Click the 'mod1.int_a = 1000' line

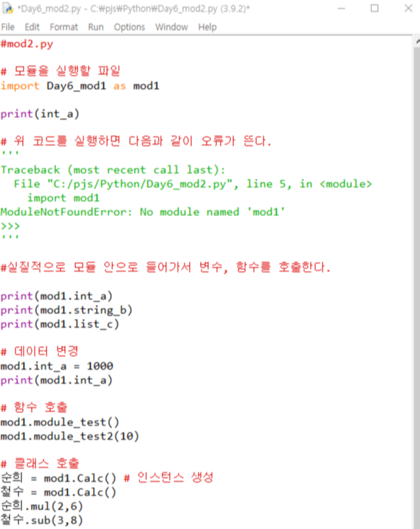pos(57,366)
